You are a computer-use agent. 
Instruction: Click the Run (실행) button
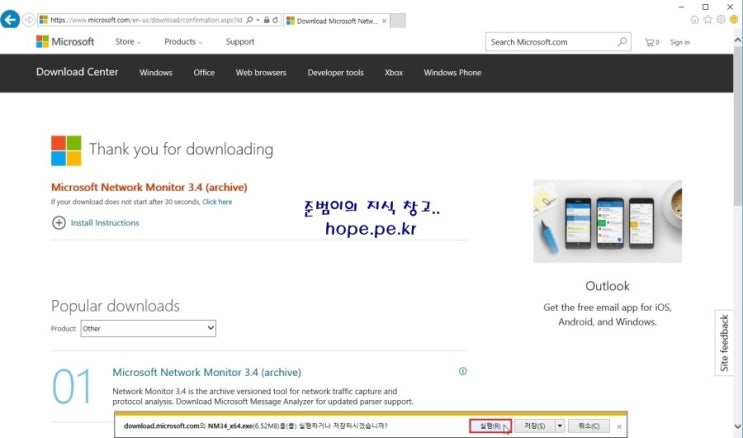[490, 426]
